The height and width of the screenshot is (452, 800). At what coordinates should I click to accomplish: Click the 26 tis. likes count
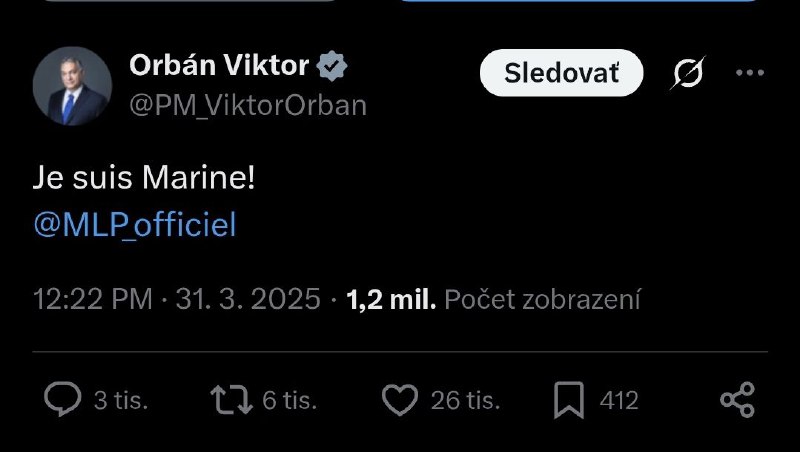[465, 401]
